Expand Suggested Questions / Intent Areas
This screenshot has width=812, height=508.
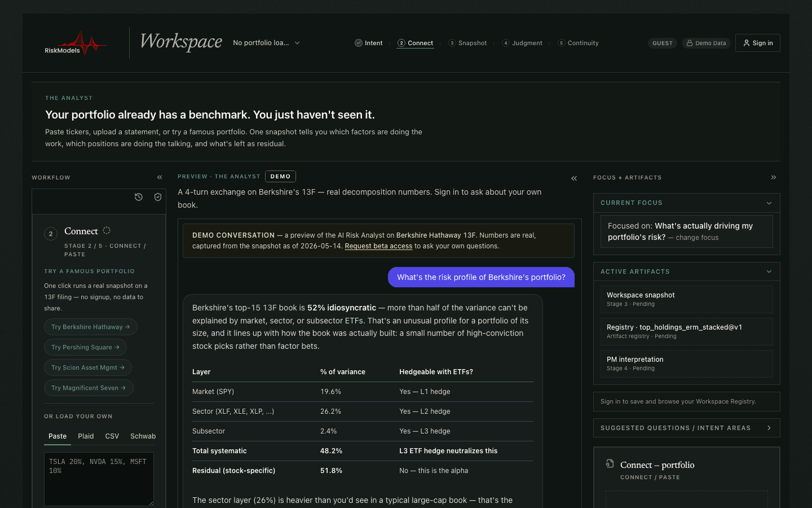pyautogui.click(x=686, y=428)
